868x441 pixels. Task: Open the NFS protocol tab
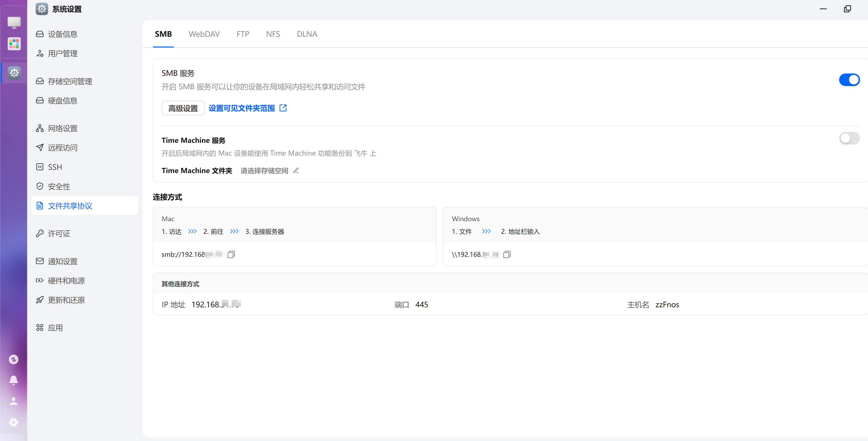[273, 34]
